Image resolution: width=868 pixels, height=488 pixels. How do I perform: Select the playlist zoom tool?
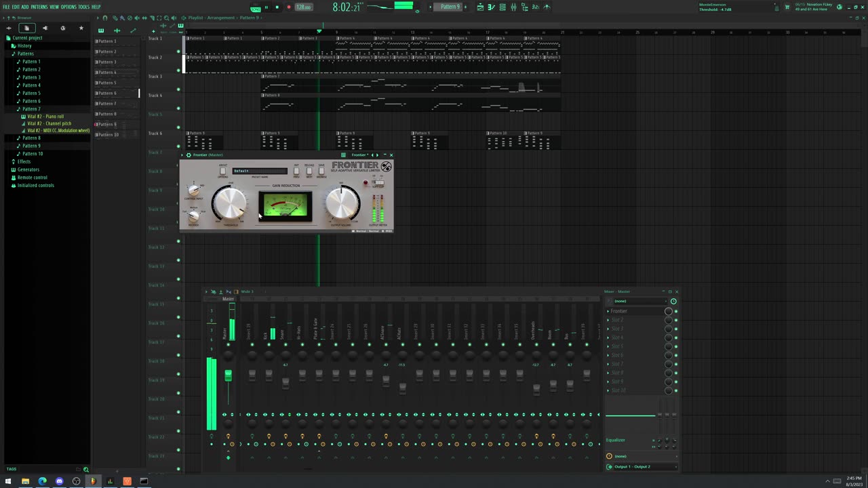(167, 18)
